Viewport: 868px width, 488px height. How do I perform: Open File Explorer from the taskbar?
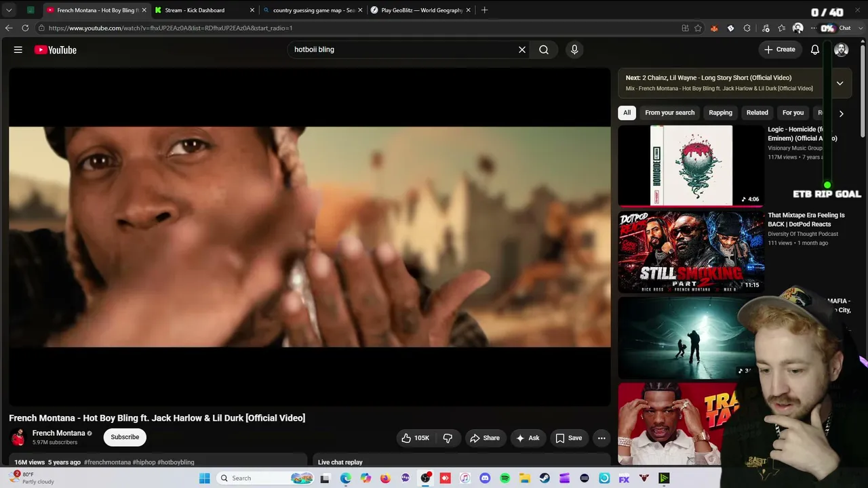(525, 478)
